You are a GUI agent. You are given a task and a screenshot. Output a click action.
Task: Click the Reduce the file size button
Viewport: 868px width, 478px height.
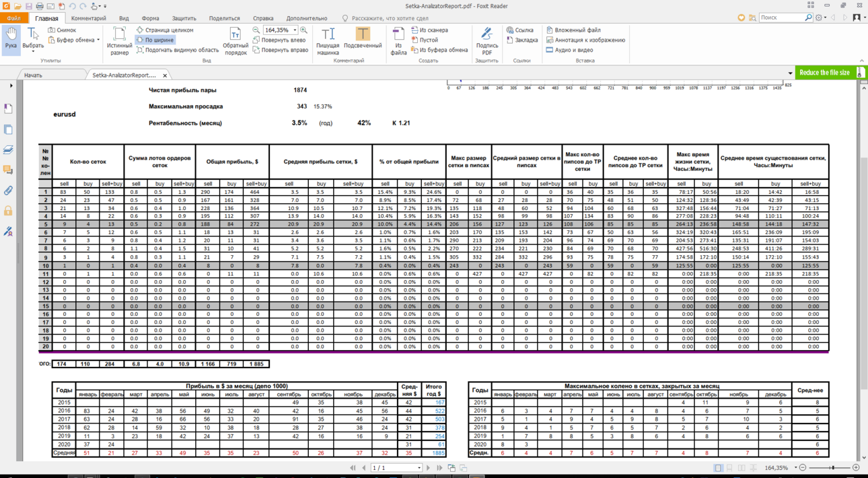point(824,73)
